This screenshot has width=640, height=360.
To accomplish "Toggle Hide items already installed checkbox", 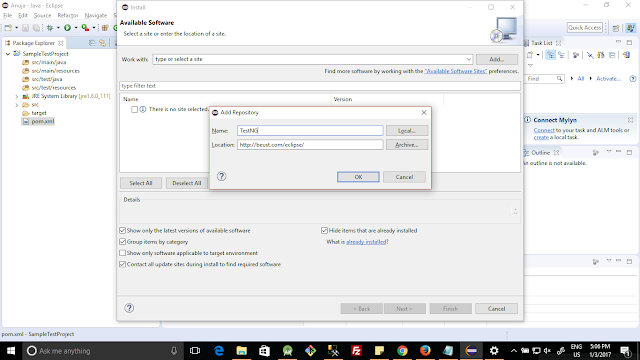I will click(324, 231).
